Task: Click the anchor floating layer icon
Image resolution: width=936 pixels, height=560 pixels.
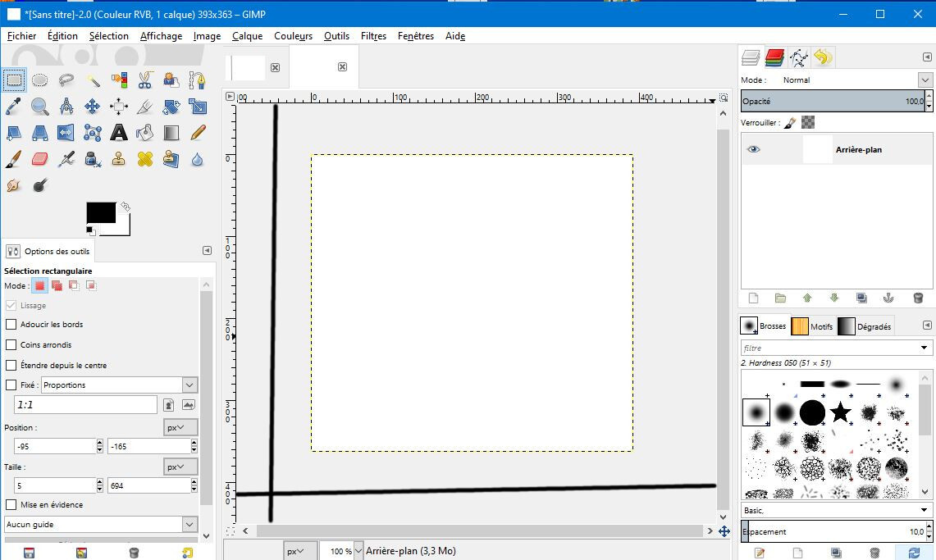Action: [888, 298]
